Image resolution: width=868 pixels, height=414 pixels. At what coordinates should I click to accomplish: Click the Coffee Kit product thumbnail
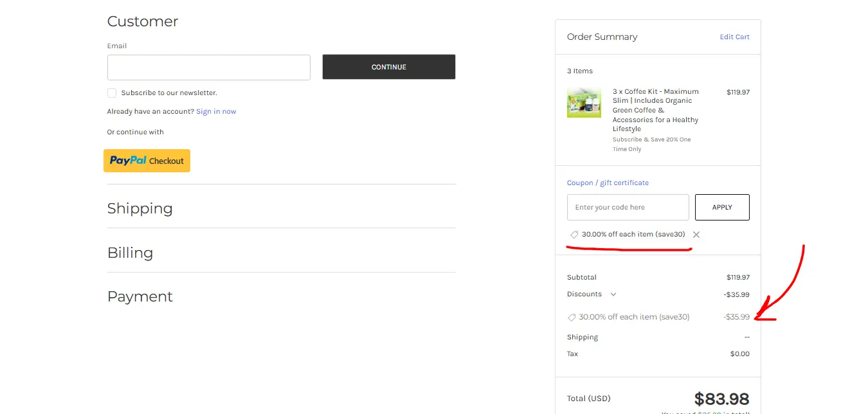[x=584, y=103]
